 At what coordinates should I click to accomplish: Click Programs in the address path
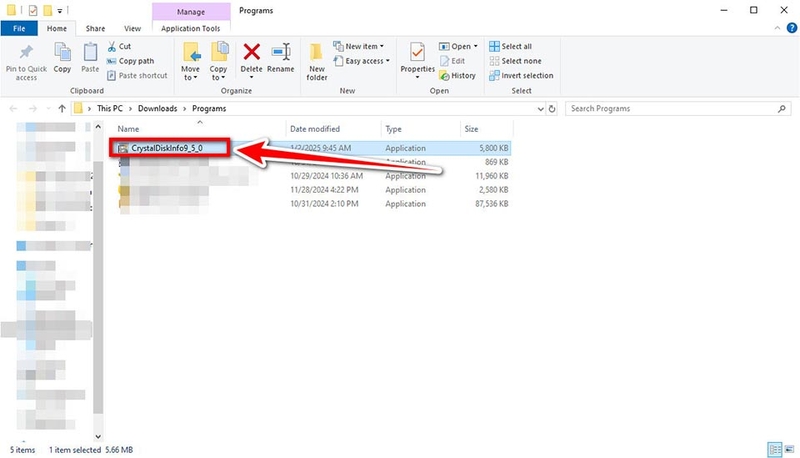click(x=209, y=109)
